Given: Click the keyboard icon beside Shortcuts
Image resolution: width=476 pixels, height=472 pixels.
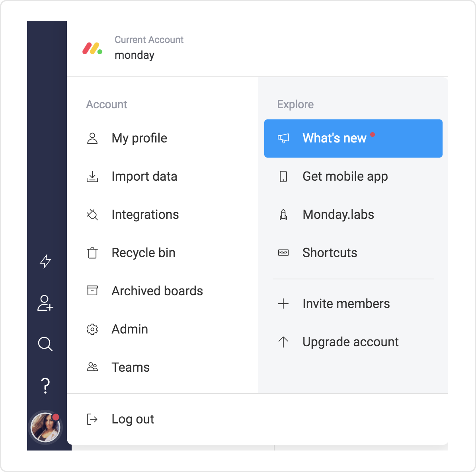Looking at the screenshot, I should click(283, 253).
